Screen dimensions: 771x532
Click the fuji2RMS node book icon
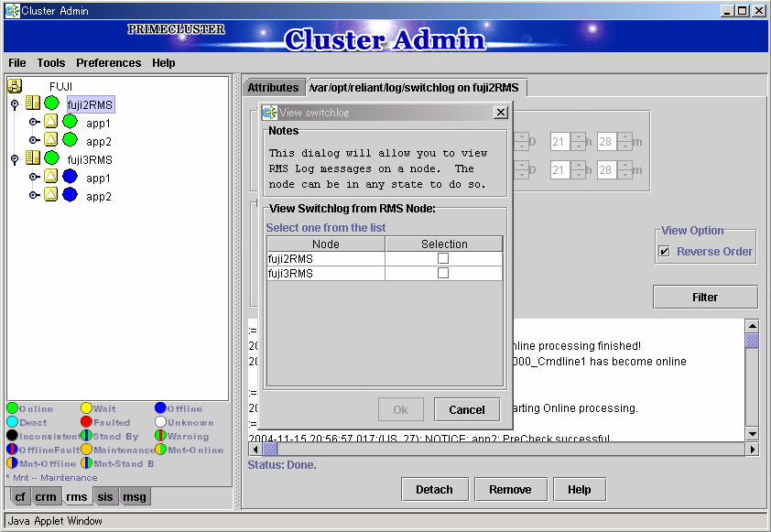33,103
